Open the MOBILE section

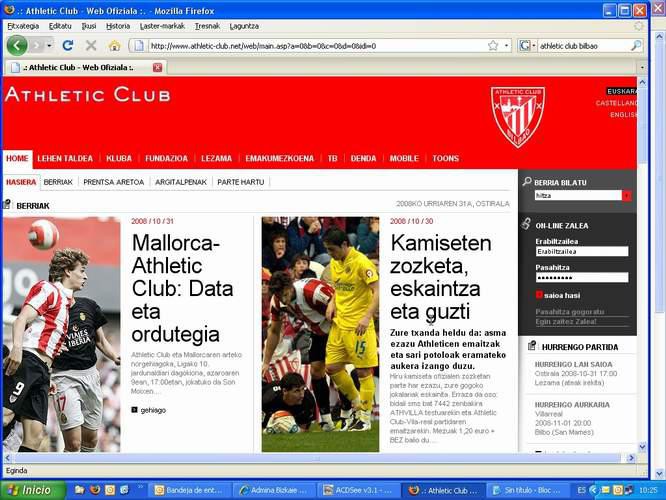tap(404, 158)
